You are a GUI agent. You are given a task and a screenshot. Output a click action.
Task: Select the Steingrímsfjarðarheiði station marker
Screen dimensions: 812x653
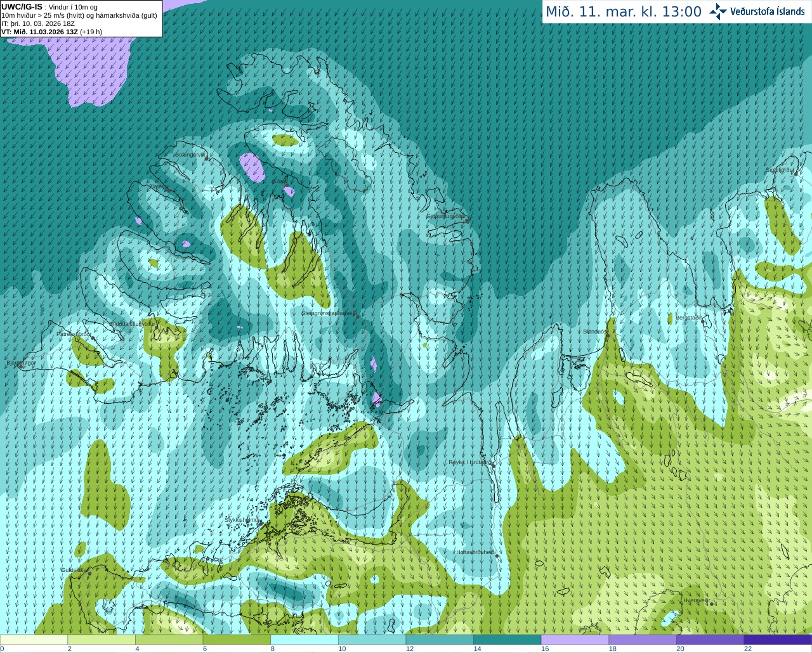click(x=358, y=316)
